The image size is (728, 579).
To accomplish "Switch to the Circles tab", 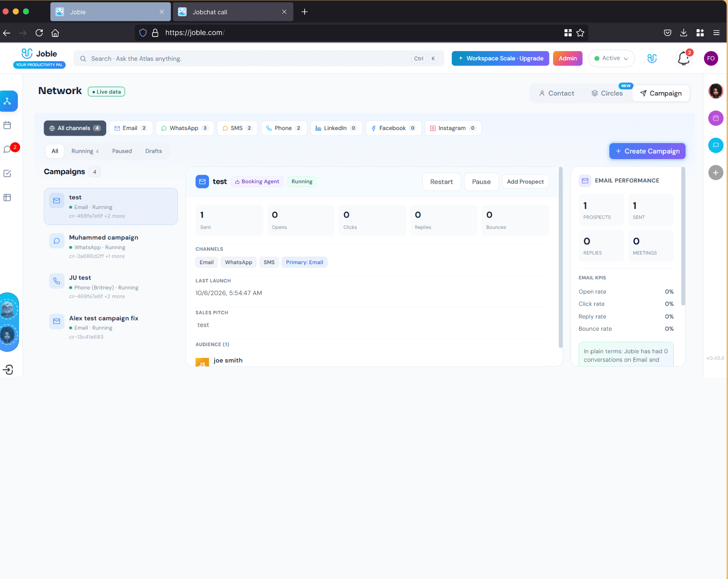I will [x=607, y=93].
